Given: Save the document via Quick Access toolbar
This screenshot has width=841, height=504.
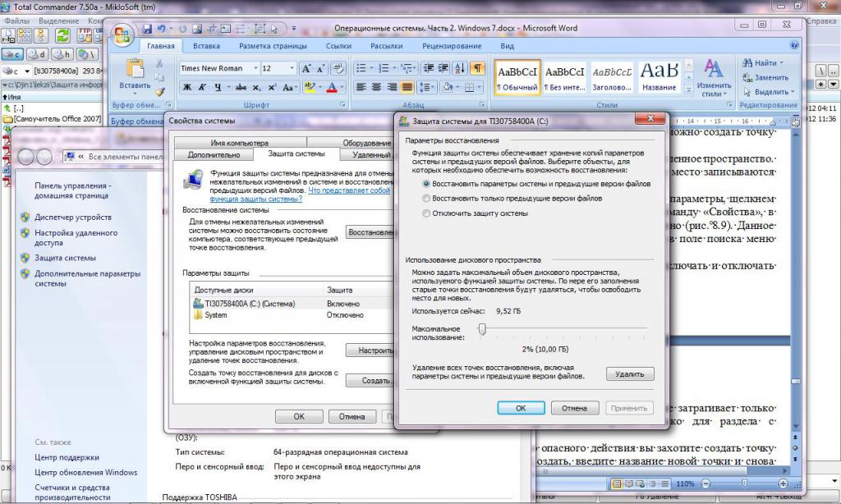Looking at the screenshot, I should tap(148, 29).
